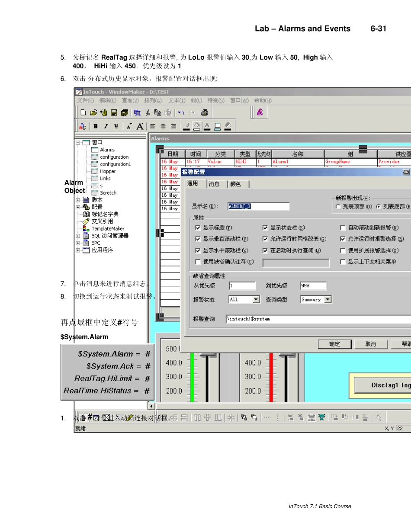Click the Save window diskette icon

tap(114, 113)
